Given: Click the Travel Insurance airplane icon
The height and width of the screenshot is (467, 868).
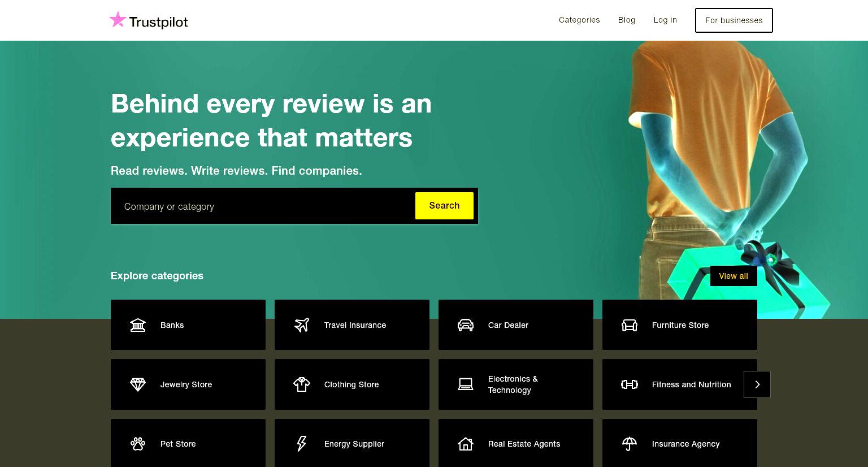Looking at the screenshot, I should point(302,325).
